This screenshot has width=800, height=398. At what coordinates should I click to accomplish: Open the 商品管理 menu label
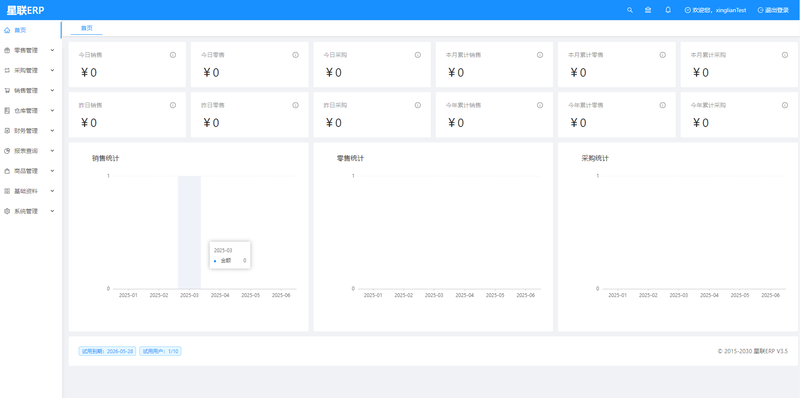pyautogui.click(x=26, y=171)
